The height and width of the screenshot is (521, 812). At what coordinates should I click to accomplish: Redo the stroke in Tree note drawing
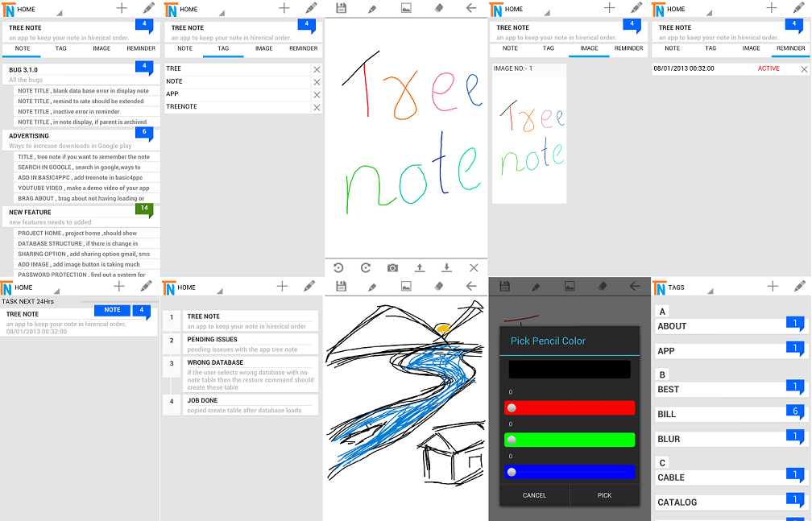(x=366, y=268)
